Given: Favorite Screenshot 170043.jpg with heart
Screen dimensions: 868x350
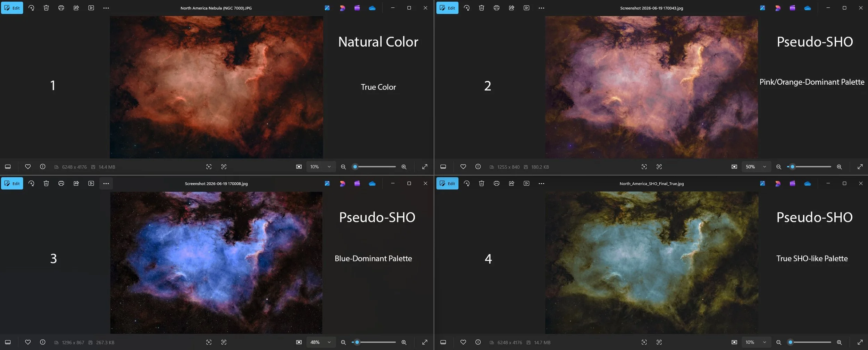Looking at the screenshot, I should coord(463,167).
